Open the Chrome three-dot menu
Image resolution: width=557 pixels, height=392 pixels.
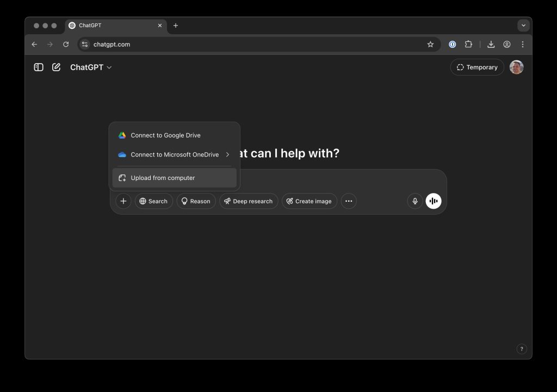point(523,45)
